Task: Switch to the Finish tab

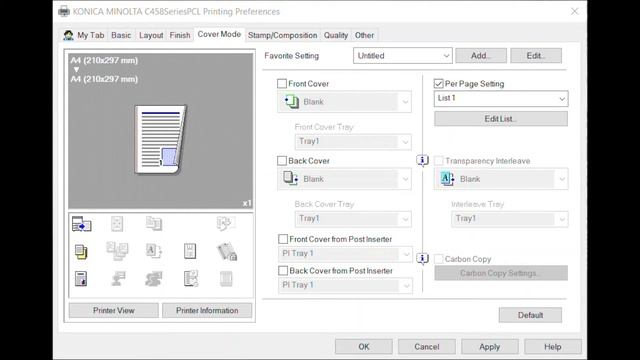Action: tap(180, 35)
